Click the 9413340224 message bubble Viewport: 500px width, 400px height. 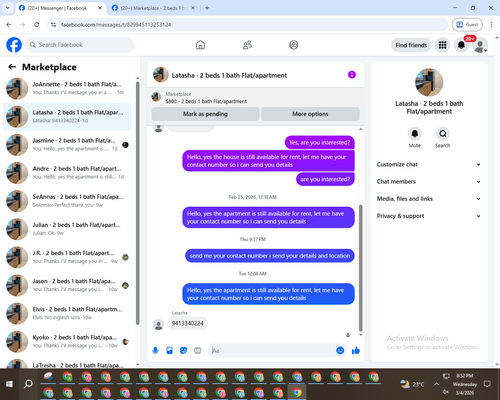tap(187, 323)
